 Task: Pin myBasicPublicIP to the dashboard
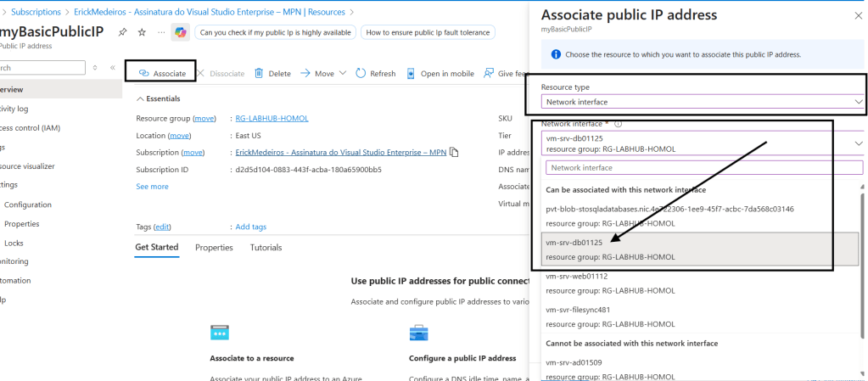click(123, 32)
